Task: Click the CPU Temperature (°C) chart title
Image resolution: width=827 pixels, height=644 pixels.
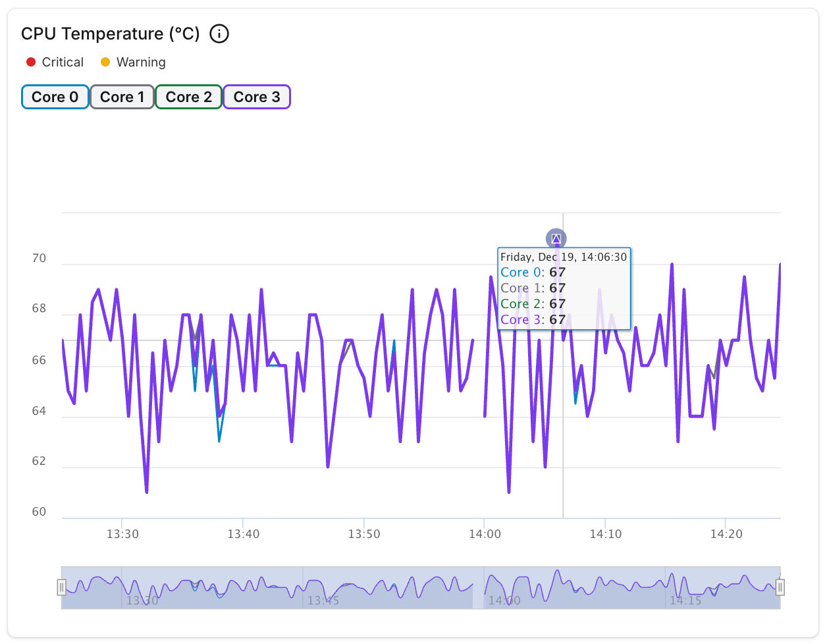Action: (111, 34)
